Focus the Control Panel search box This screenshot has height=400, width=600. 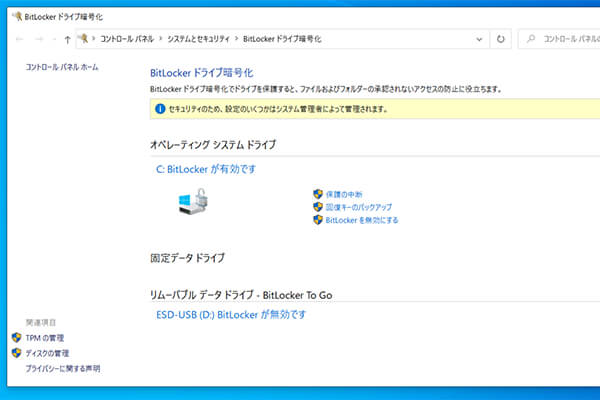(559, 39)
